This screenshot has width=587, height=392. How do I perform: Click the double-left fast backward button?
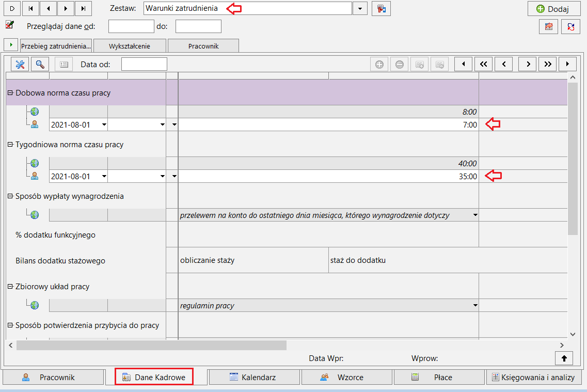pyautogui.click(x=483, y=64)
